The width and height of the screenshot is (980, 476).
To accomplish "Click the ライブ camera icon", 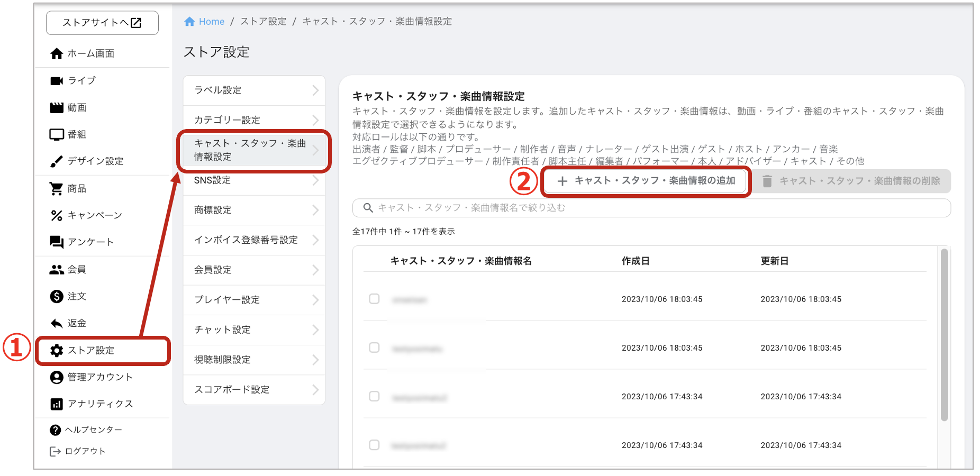I will 57,80.
